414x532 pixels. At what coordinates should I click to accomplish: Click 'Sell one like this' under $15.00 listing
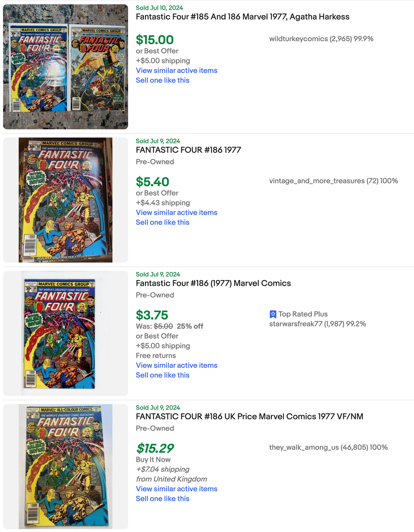(162, 80)
